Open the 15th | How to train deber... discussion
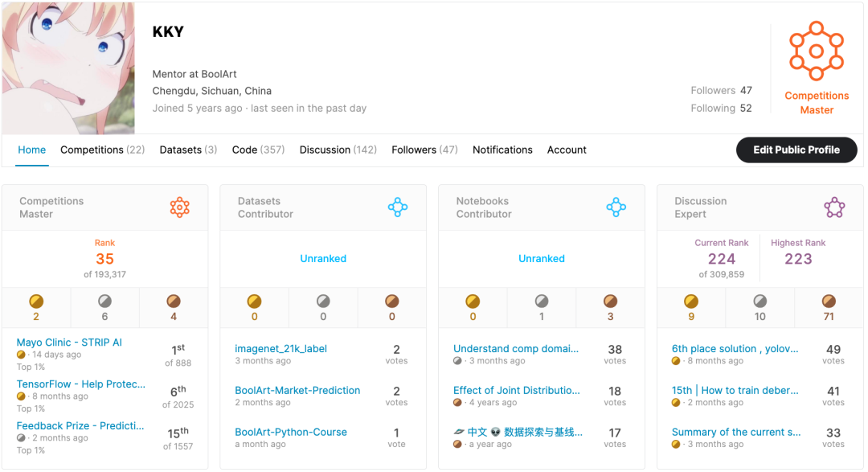The height and width of the screenshot is (472, 868). coord(735,390)
